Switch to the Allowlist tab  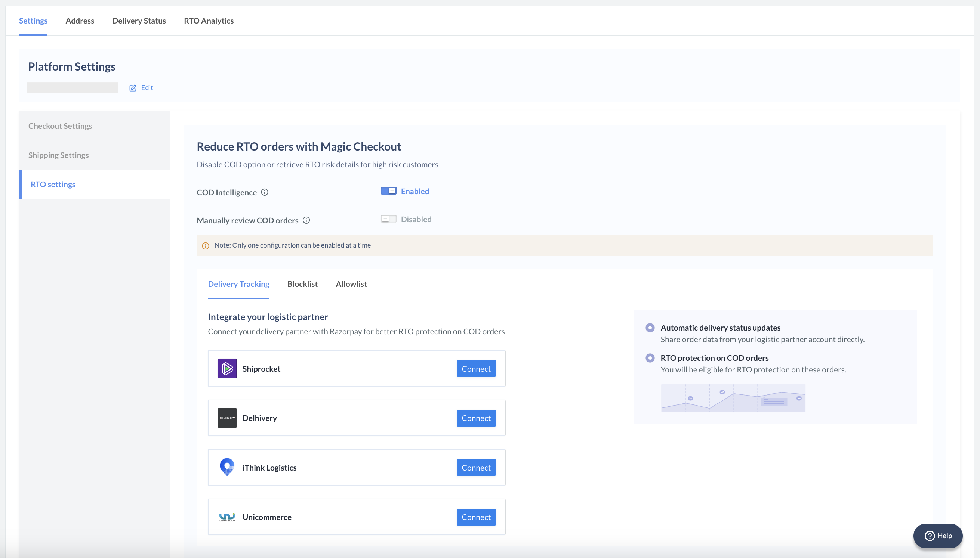351,283
